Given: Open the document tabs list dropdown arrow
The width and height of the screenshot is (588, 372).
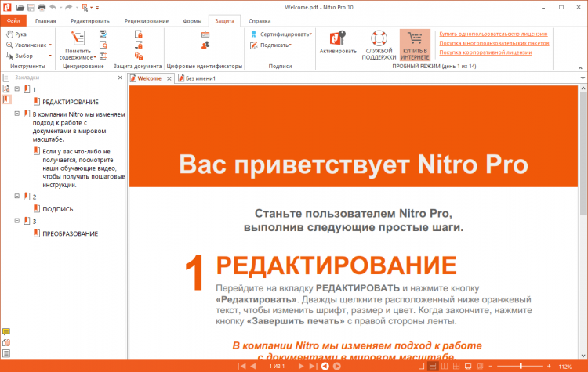Looking at the screenshot, I should pos(583,78).
